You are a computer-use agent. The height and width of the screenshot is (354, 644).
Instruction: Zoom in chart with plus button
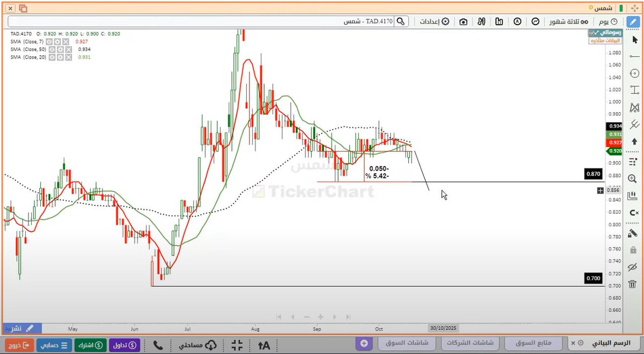pos(320,317)
